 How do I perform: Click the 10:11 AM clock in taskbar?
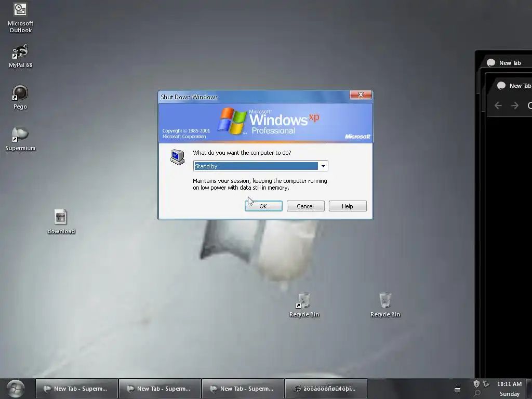[x=509, y=384]
